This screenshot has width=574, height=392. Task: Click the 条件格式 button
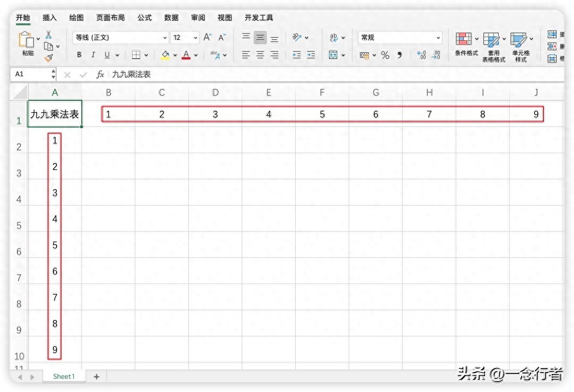click(x=466, y=44)
